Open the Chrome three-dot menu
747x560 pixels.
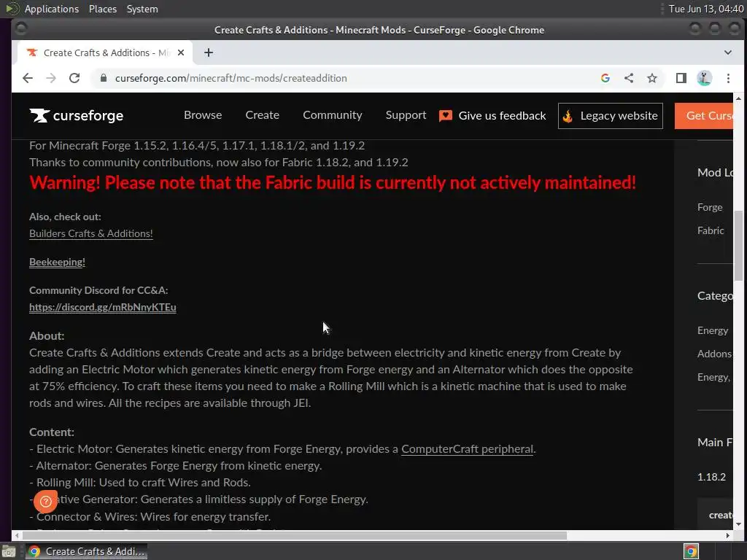(x=728, y=78)
